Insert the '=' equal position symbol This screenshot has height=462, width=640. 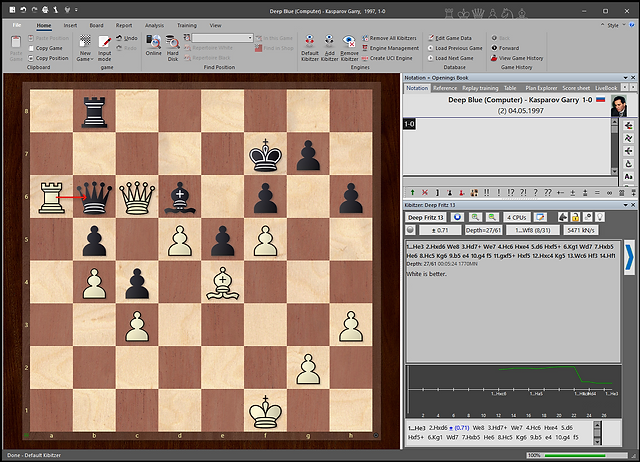[x=597, y=192]
